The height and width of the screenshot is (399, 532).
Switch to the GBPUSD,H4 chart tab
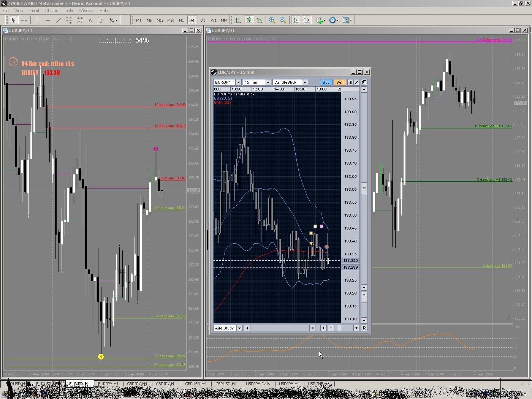click(x=196, y=384)
